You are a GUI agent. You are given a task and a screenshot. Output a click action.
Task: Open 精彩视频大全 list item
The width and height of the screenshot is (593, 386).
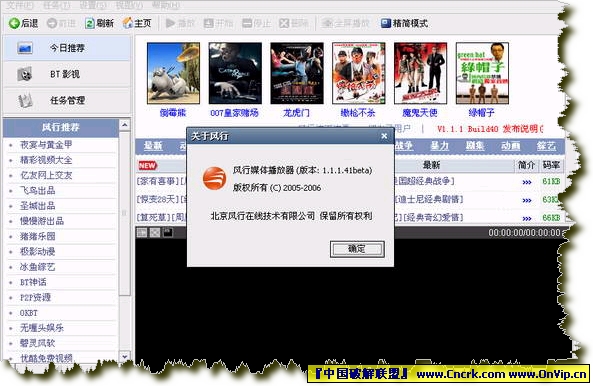pos(46,160)
